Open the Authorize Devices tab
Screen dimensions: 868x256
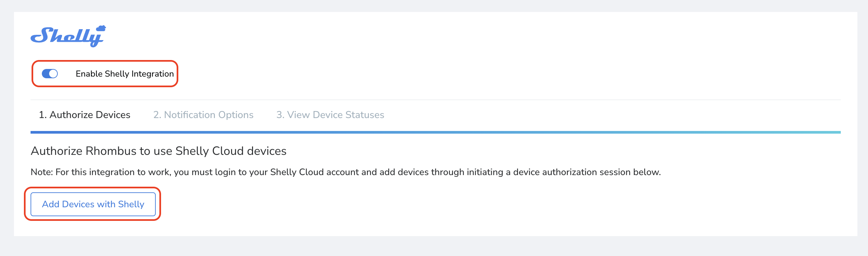click(x=85, y=115)
